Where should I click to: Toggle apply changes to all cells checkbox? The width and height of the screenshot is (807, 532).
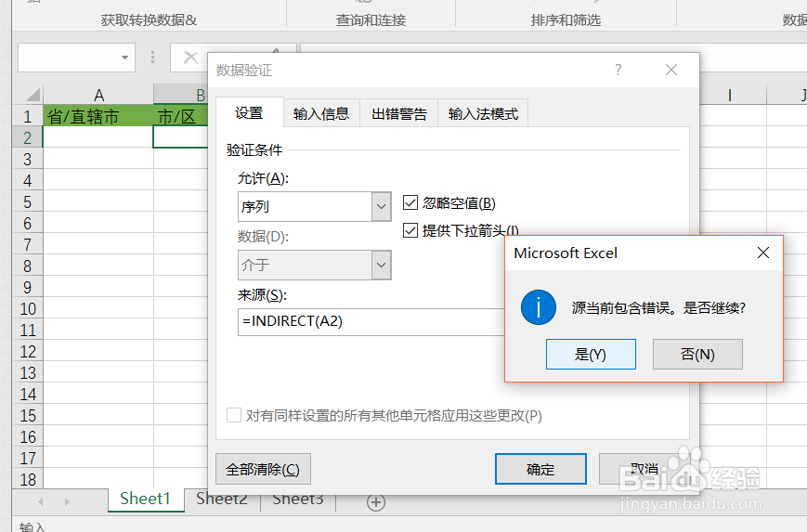(x=234, y=415)
